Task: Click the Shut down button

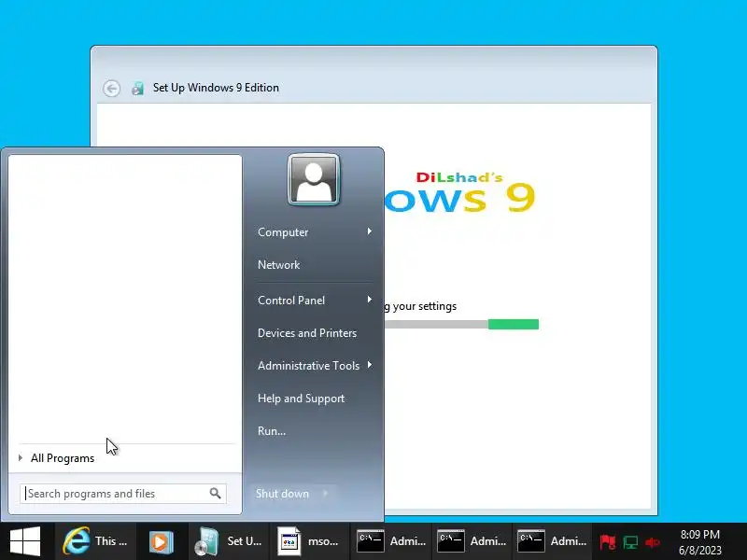Action: tap(283, 494)
